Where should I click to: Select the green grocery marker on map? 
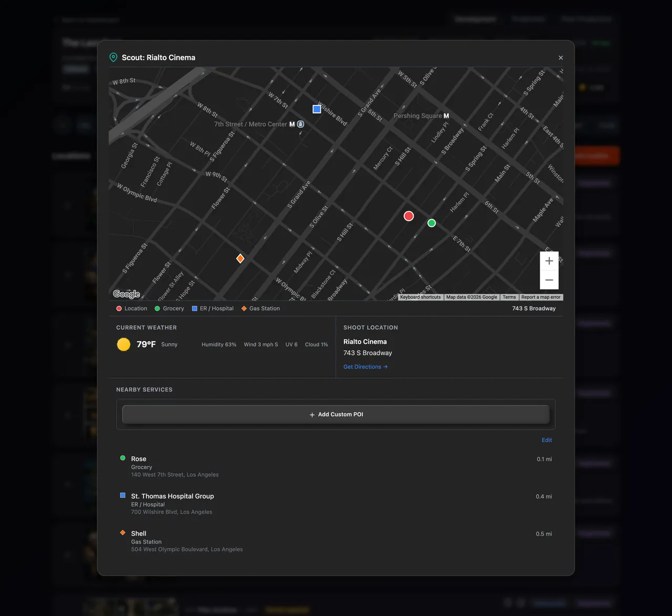point(432,223)
